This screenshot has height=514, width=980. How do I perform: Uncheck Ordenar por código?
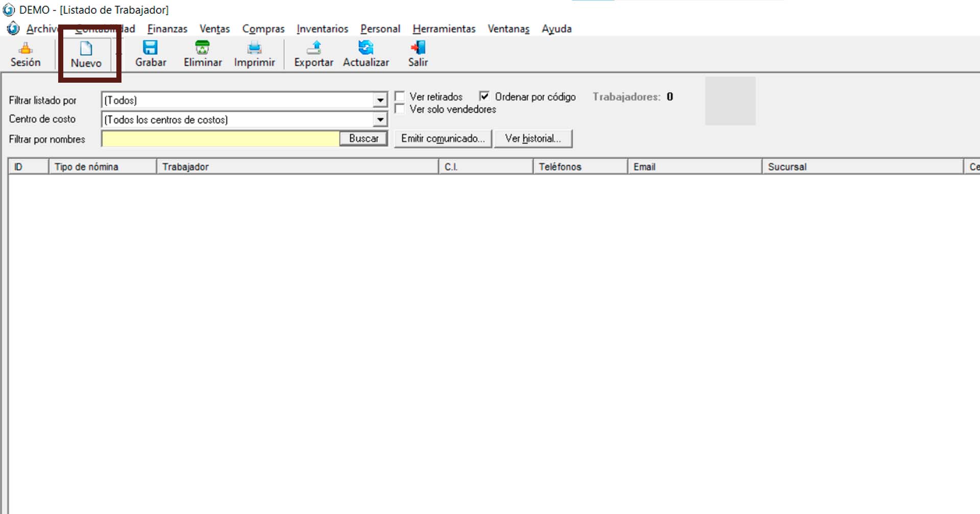tap(484, 96)
